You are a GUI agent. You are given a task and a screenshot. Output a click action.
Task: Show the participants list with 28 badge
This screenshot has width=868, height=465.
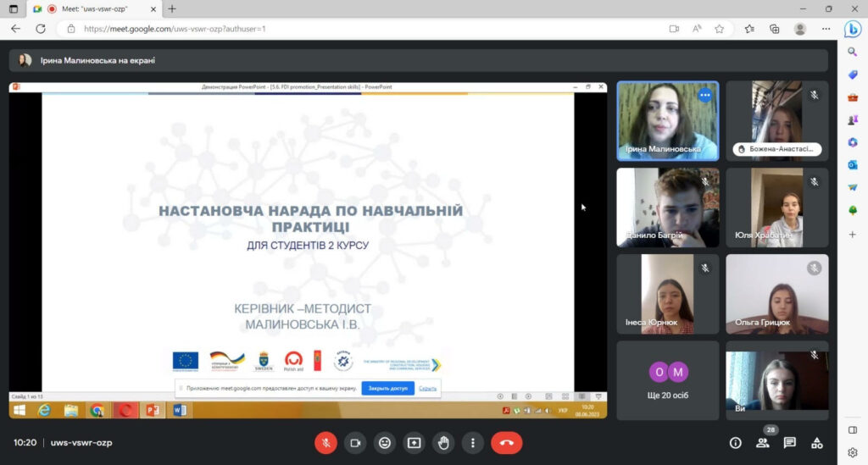point(763,442)
